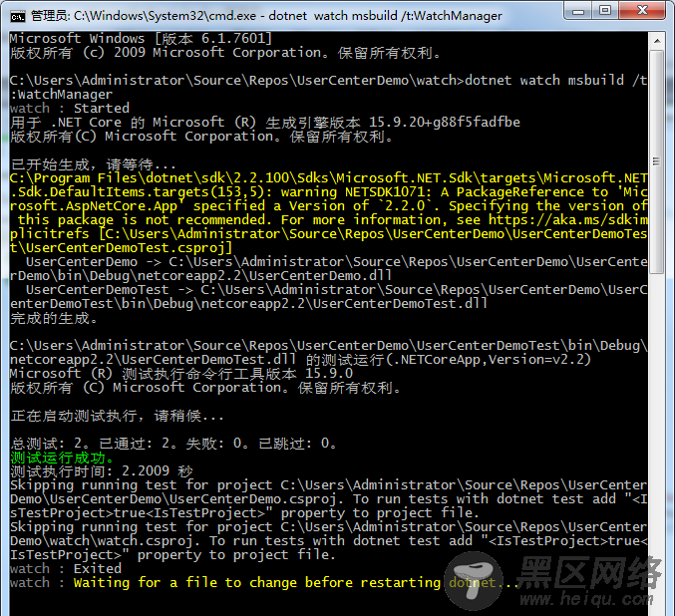Open the cmd.exe system menu icon
Image resolution: width=675 pixels, height=616 pixels.
[18, 16]
